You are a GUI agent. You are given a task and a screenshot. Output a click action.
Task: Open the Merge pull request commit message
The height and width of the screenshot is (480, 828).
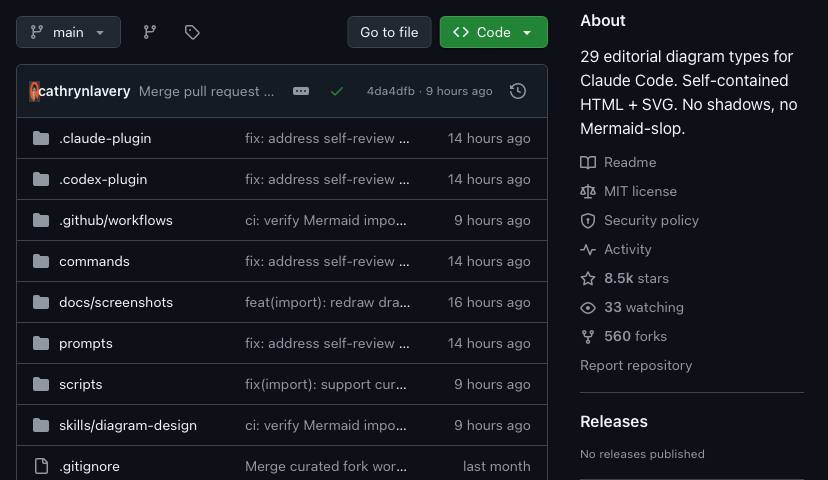pyautogui.click(x=206, y=91)
